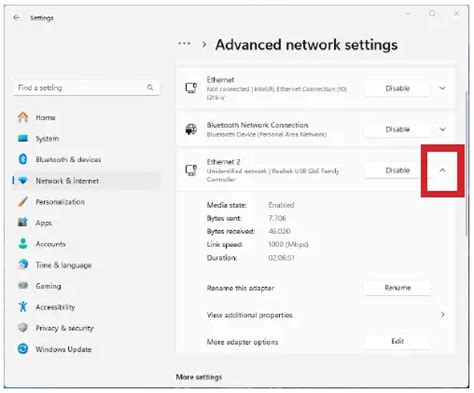This screenshot has width=474, height=393.
Task: Go to Time & language settings
Action: 63,265
